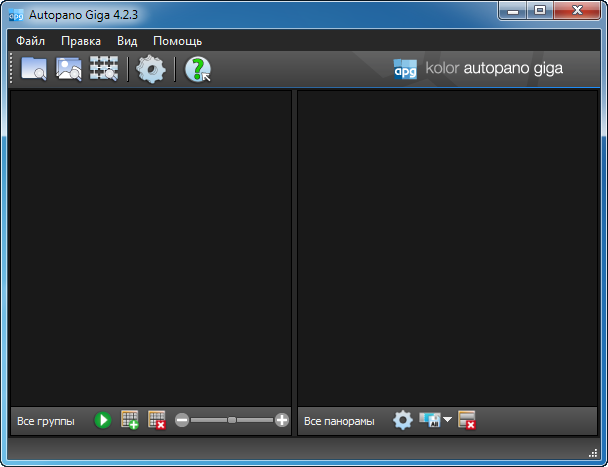This screenshot has width=608, height=467.
Task: Open the Помощь menu
Action: pyautogui.click(x=177, y=41)
